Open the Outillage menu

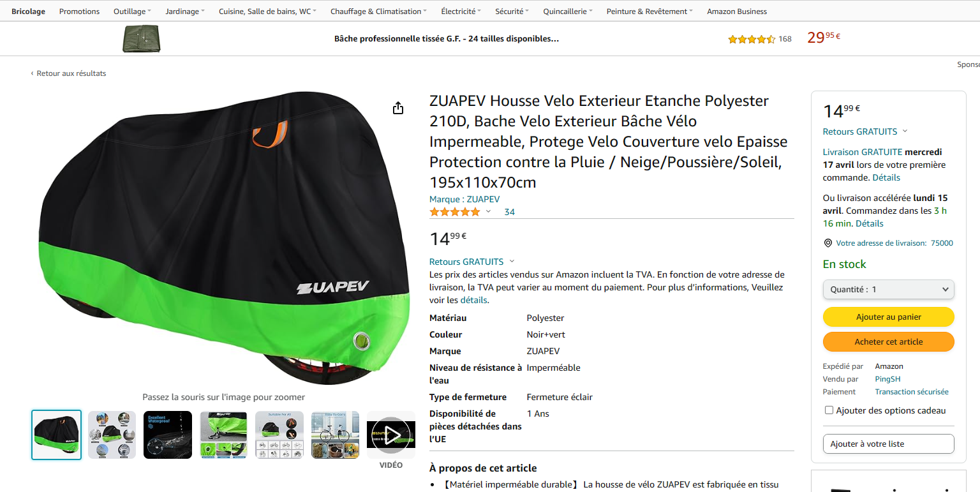pos(132,11)
